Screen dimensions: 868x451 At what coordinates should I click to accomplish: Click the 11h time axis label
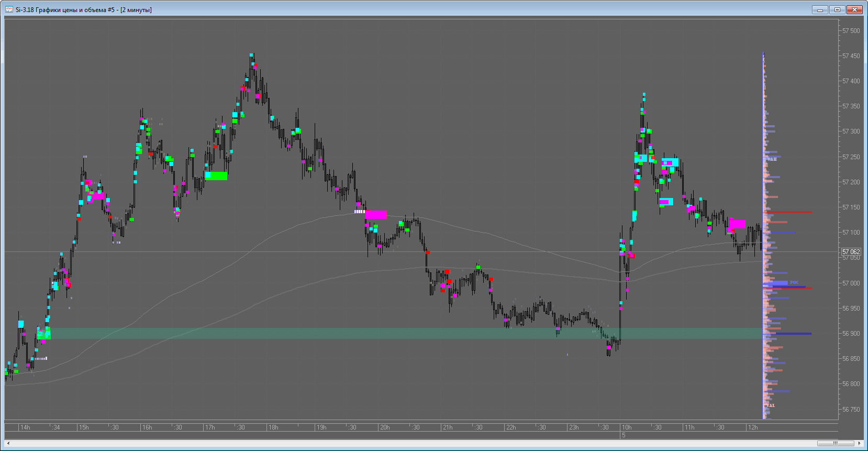click(x=689, y=427)
